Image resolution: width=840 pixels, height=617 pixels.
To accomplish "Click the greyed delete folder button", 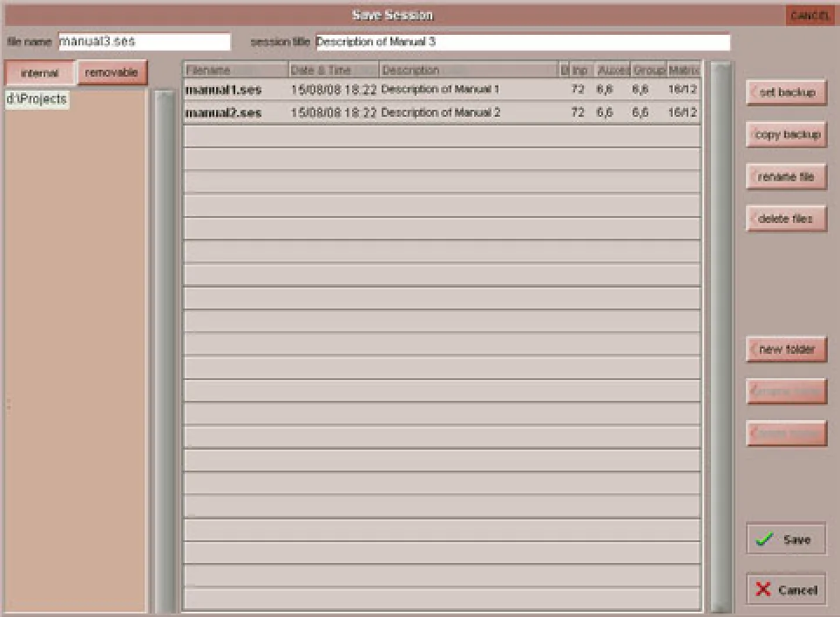I will (x=787, y=433).
